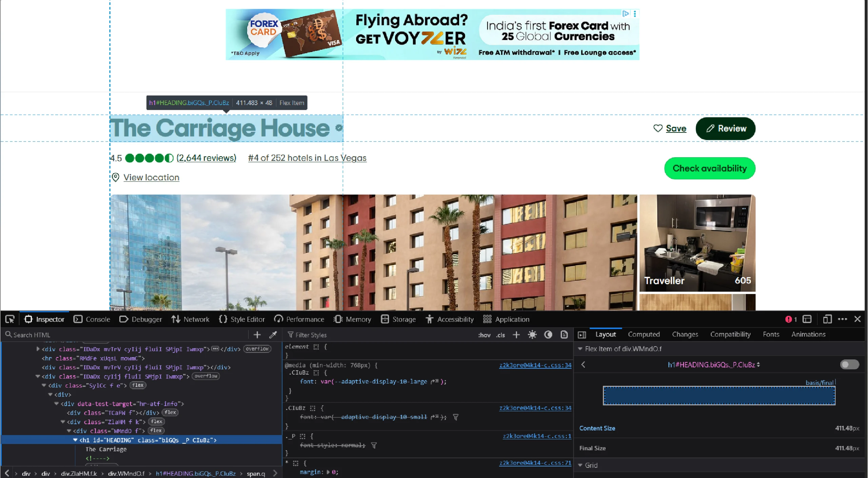Toggle print media simulation page icon
The image size is (868, 478).
[564, 335]
